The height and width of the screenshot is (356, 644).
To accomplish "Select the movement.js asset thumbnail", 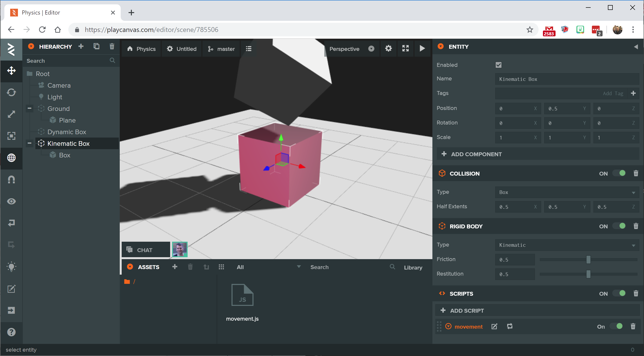I will coord(242,295).
